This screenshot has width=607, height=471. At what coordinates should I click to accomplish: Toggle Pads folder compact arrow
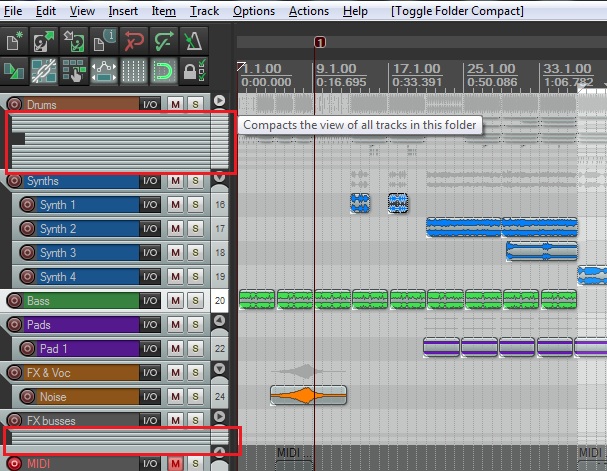pos(219,320)
